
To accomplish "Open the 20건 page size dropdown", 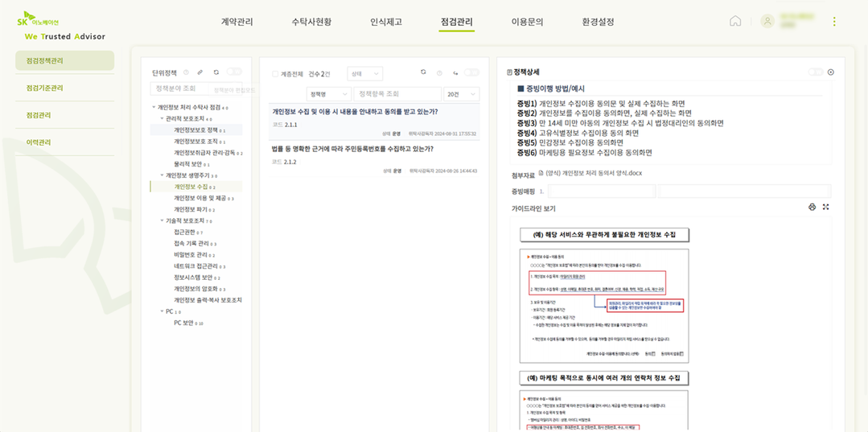I will coord(462,94).
